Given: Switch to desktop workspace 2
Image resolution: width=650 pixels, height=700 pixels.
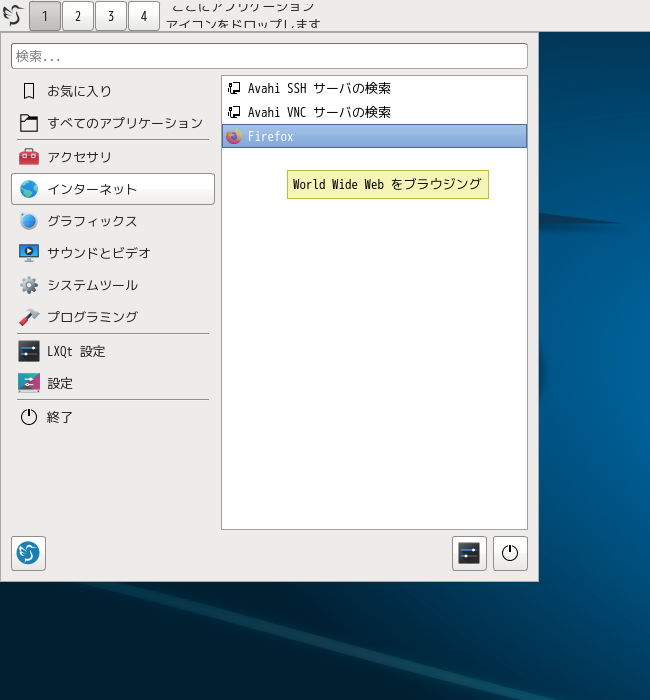Looking at the screenshot, I should coord(78,16).
